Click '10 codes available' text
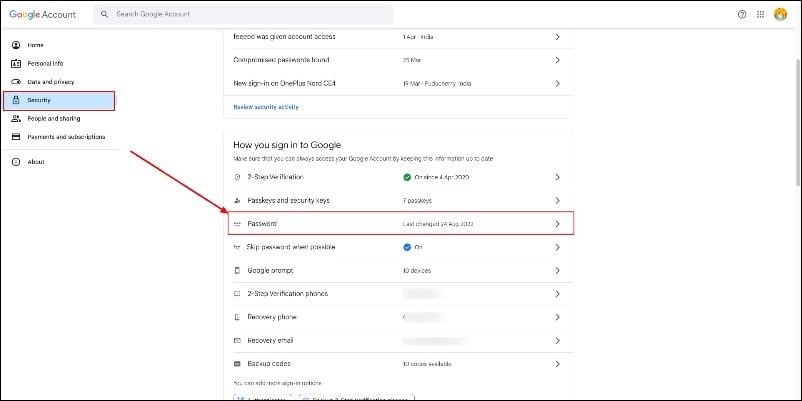The width and height of the screenshot is (802, 401). (427, 364)
